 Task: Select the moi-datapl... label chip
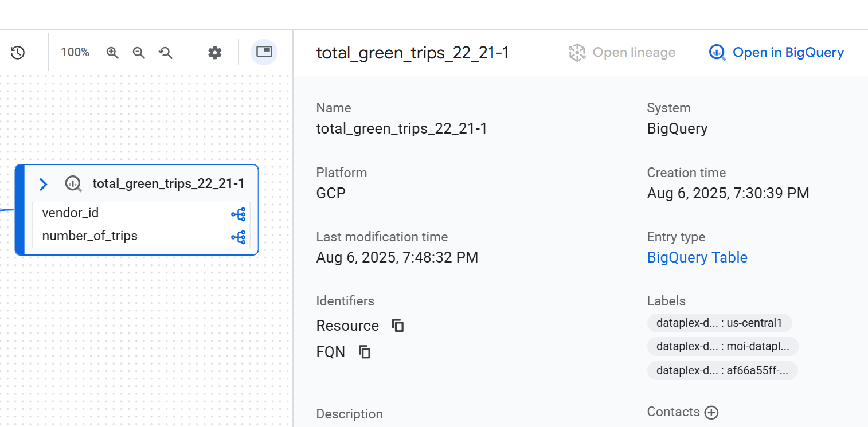pos(722,346)
